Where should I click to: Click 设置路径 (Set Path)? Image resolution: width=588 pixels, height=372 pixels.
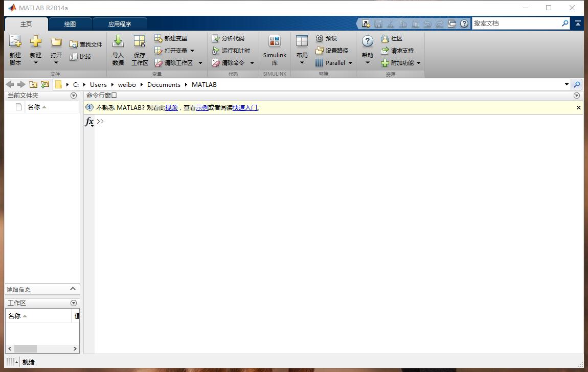[332, 51]
